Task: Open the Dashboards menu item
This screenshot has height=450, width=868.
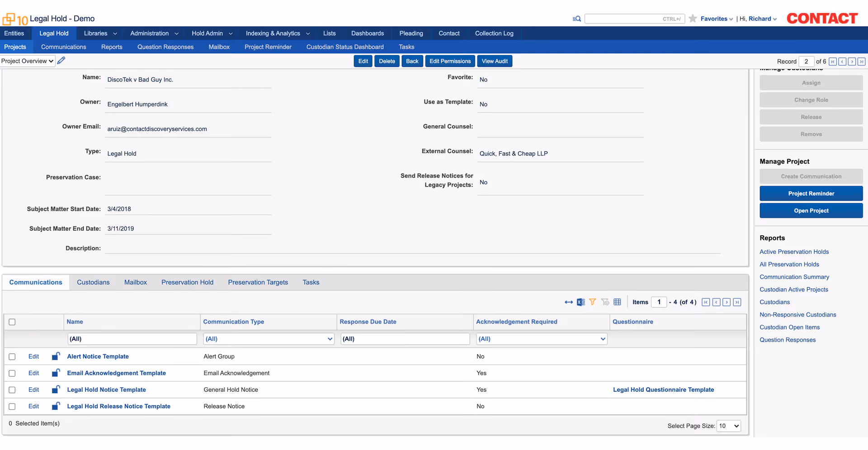Action: click(x=368, y=33)
